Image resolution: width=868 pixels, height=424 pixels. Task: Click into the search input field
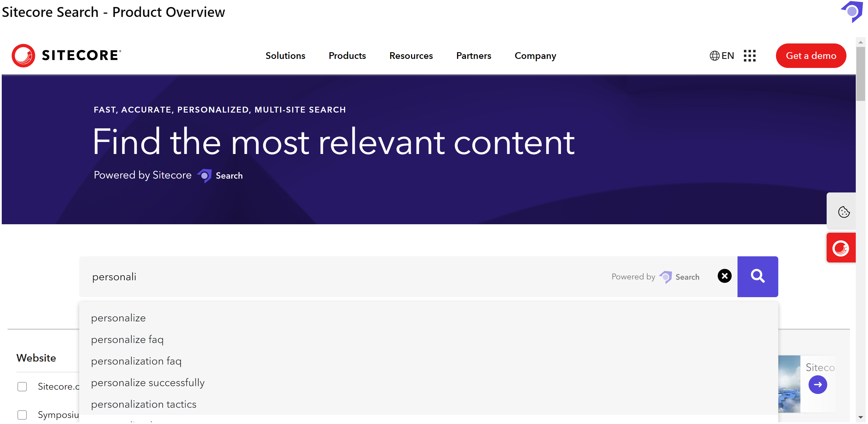click(337, 277)
